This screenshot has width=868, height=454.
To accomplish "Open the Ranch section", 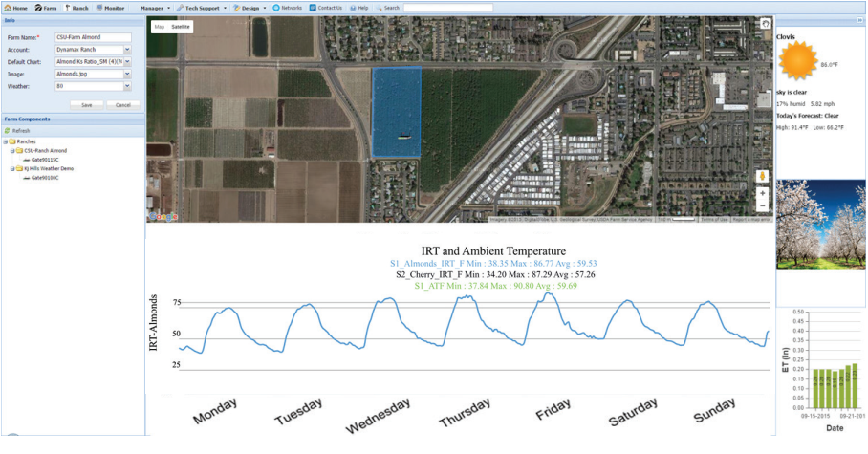I will tap(76, 8).
